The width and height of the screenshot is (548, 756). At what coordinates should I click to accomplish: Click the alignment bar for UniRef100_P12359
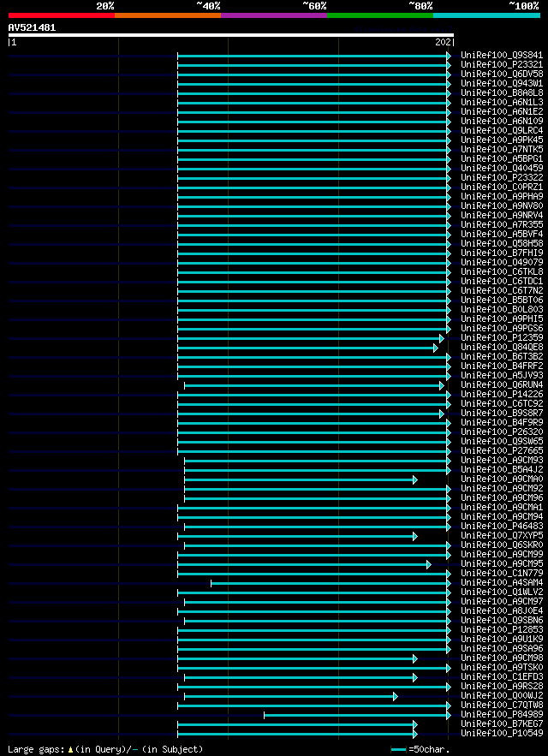(x=311, y=338)
